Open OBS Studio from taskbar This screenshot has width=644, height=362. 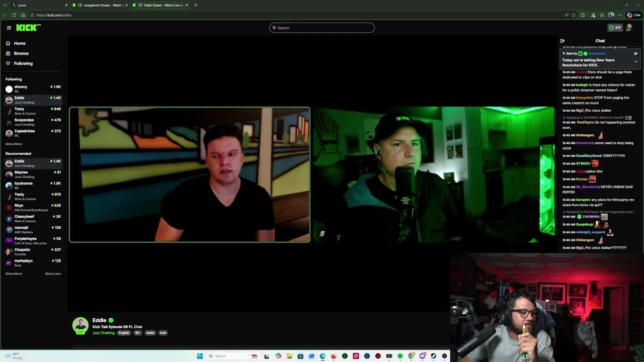tap(444, 356)
